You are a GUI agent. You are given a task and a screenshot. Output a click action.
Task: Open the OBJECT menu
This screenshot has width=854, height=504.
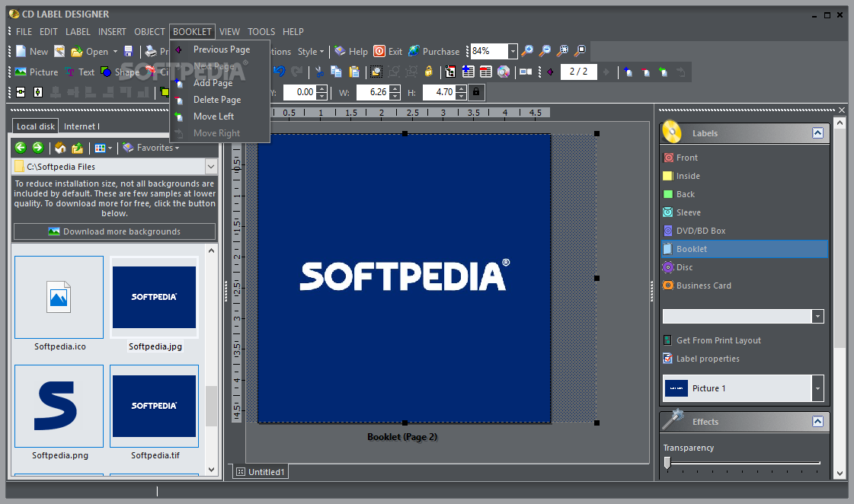pyautogui.click(x=149, y=31)
